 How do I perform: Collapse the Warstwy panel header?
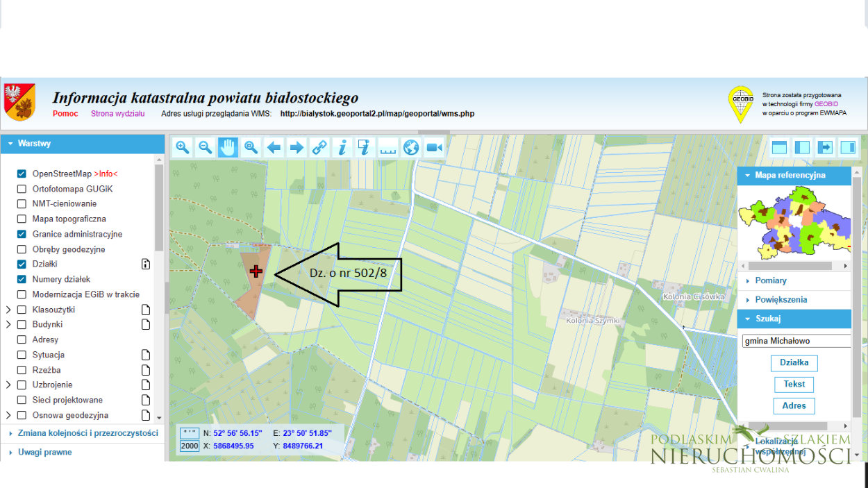(x=83, y=144)
